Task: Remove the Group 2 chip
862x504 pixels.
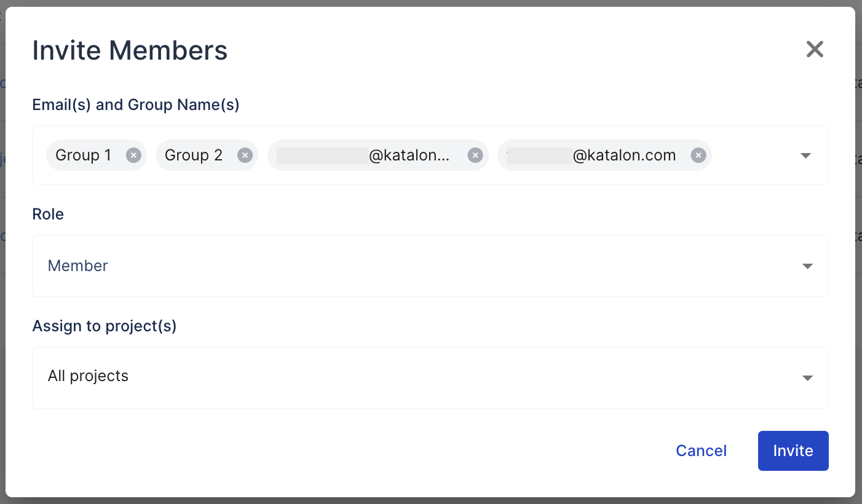Action: (x=245, y=156)
